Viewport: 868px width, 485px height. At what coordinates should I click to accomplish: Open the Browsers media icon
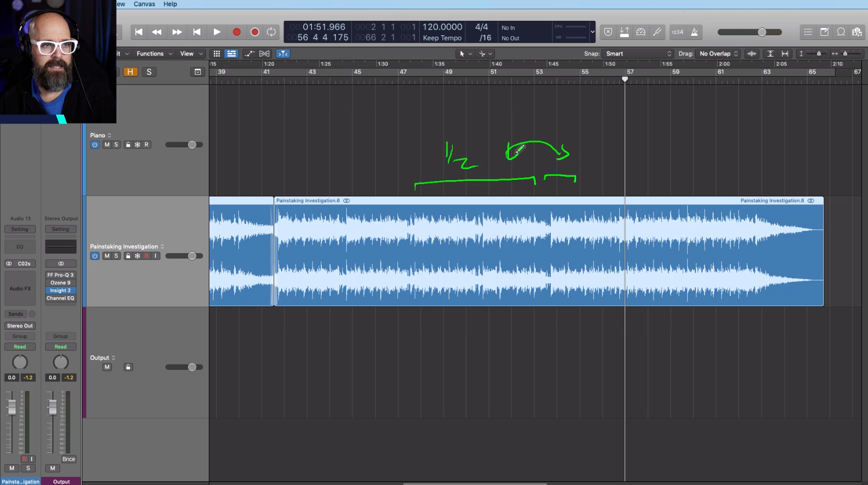[x=857, y=32]
